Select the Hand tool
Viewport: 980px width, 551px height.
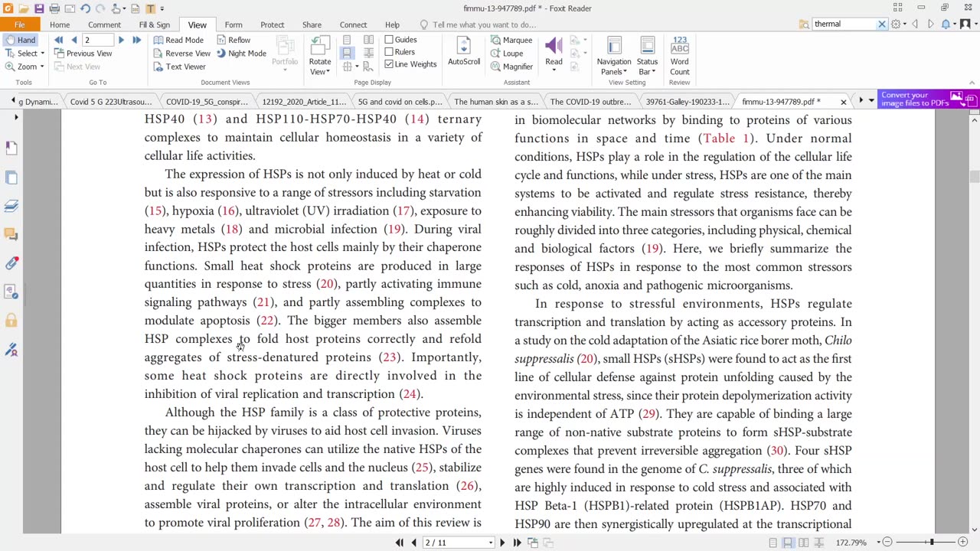click(x=19, y=40)
